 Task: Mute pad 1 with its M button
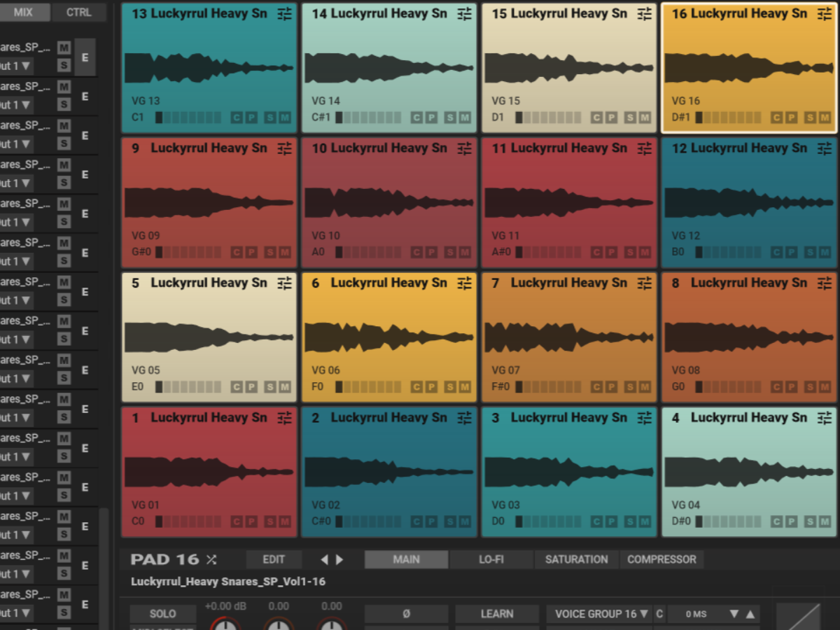285,521
